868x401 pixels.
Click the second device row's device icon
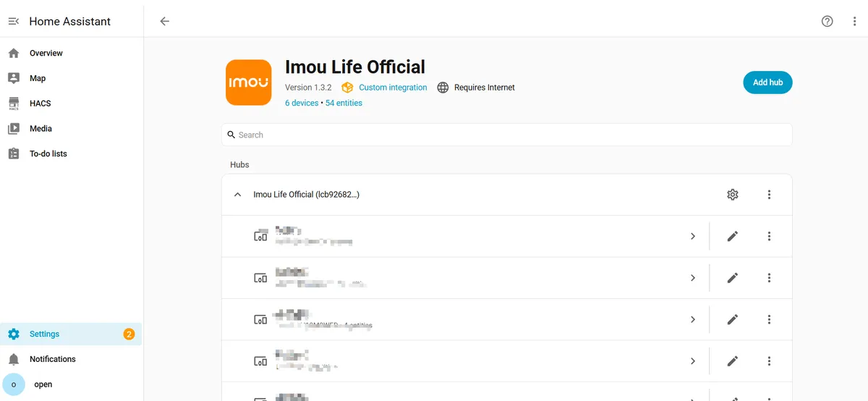point(260,278)
